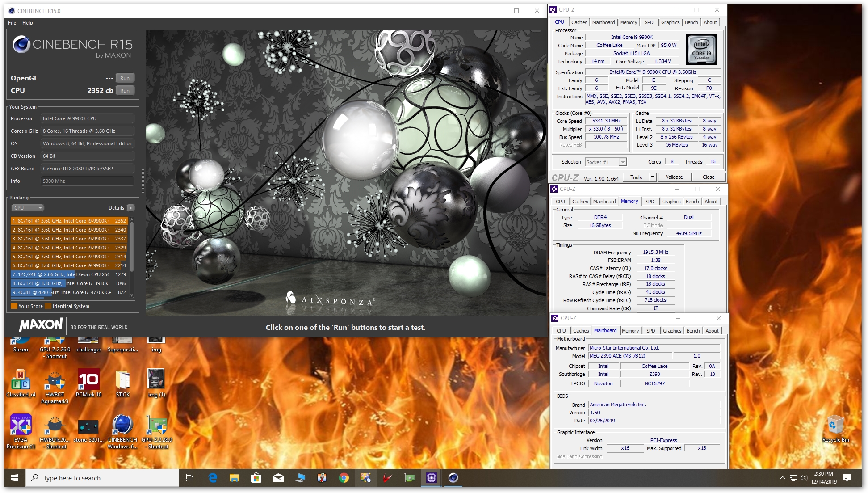Select ranking row 7 Intel Xeon
The height and width of the screenshot is (493, 868).
pyautogui.click(x=69, y=274)
